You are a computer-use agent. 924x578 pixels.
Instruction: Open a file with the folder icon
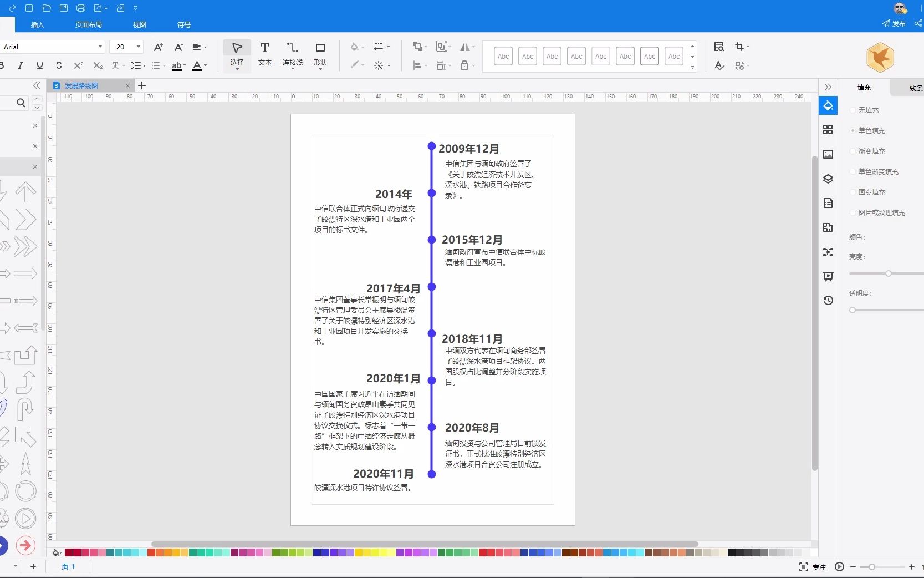pyautogui.click(x=47, y=8)
